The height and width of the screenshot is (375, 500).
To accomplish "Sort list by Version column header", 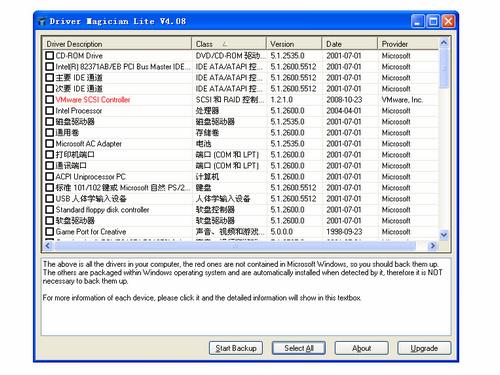I will [x=294, y=44].
